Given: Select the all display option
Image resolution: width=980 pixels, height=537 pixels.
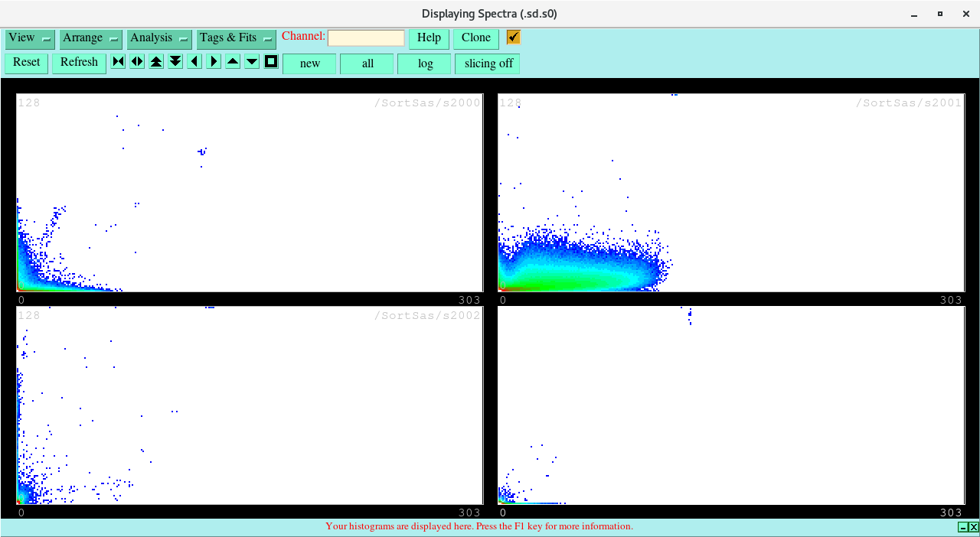Looking at the screenshot, I should coord(366,63).
